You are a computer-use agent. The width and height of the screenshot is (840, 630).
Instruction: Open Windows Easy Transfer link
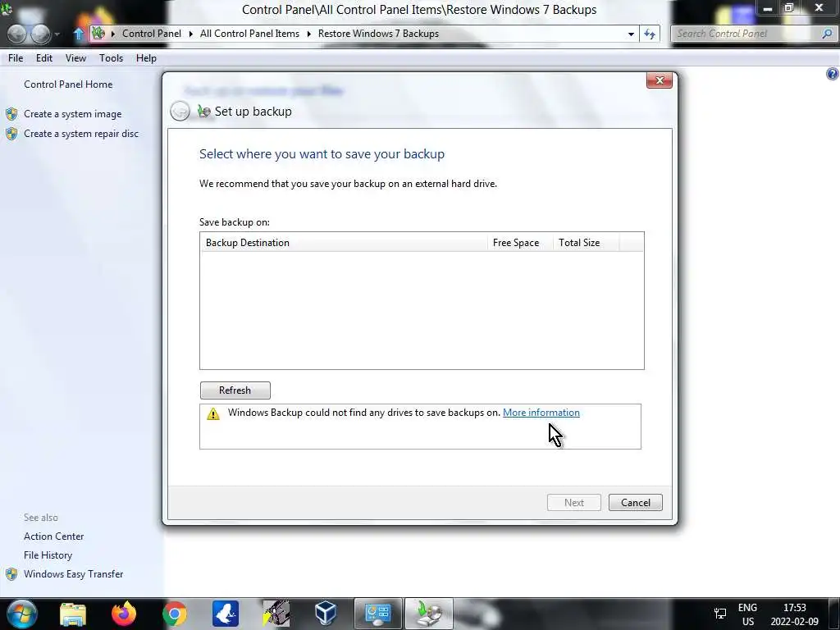point(73,573)
